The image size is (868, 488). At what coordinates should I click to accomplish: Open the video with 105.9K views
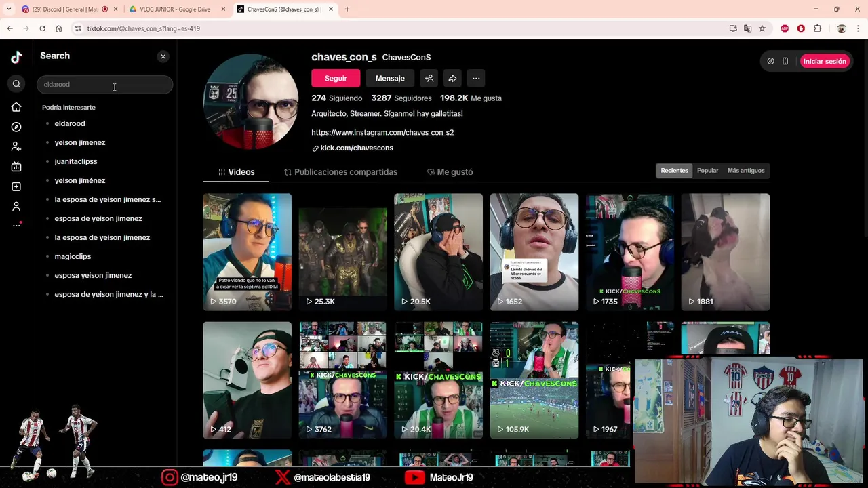[x=534, y=380]
